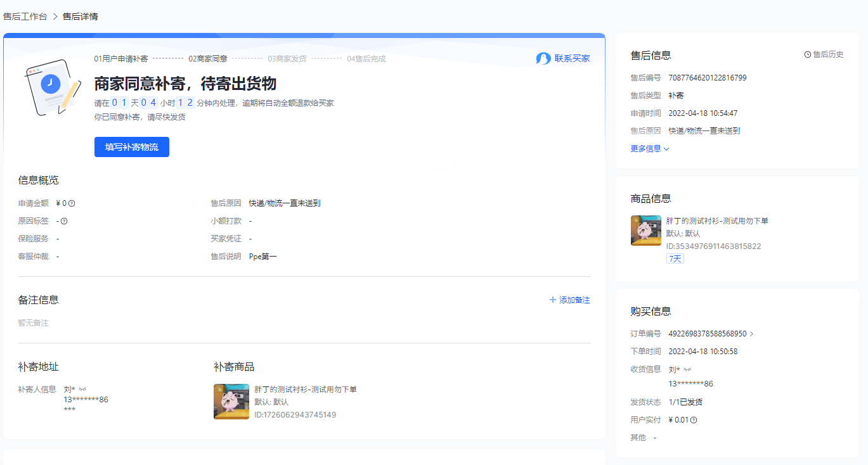The image size is (868, 465).
Task: Expand 更多信息 in 售后信息 panel
Action: point(649,149)
